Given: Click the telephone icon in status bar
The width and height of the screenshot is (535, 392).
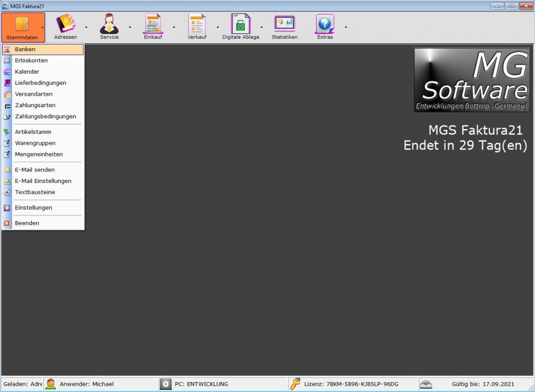Looking at the screenshot, I should (x=425, y=384).
